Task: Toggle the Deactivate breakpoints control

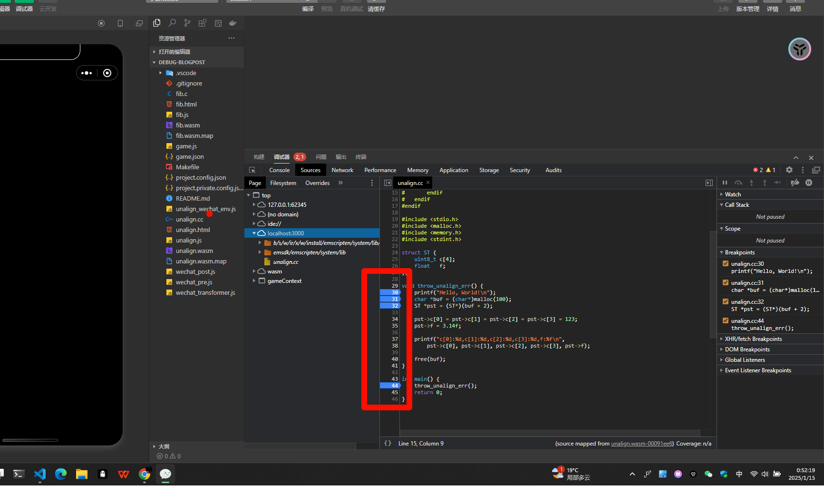Action: point(795,183)
